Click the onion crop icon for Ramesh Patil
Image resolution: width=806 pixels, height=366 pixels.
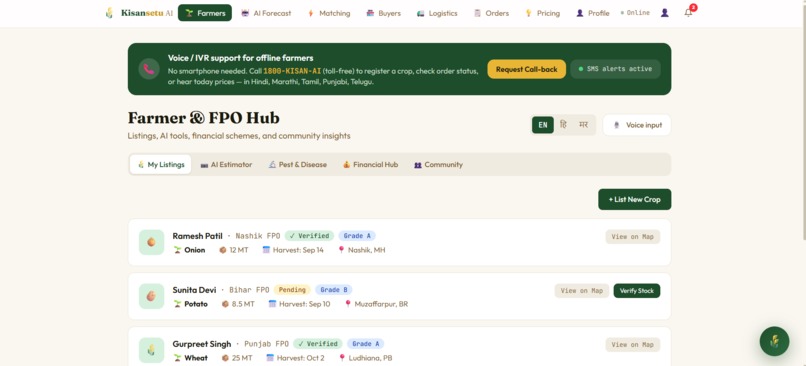point(152,242)
